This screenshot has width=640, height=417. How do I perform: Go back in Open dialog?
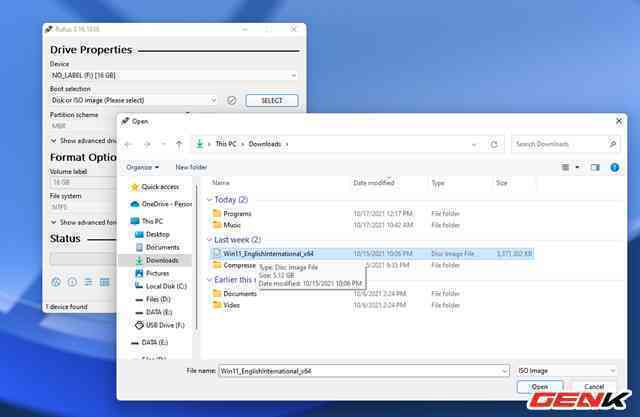pyautogui.click(x=129, y=144)
